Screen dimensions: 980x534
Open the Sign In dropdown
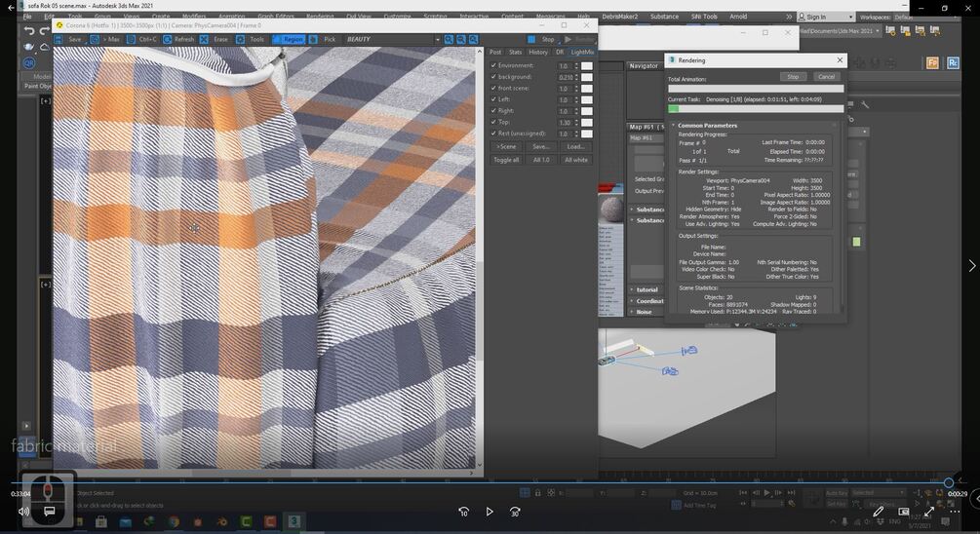coord(826,17)
